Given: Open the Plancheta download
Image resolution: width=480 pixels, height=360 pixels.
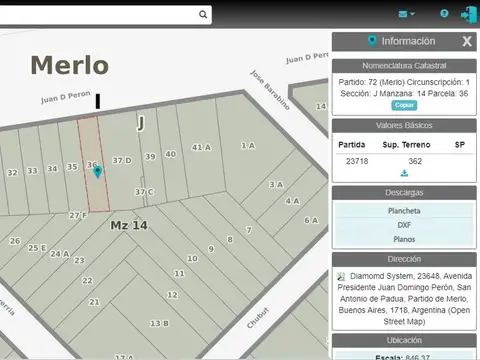Looking at the screenshot, I should [x=404, y=211].
